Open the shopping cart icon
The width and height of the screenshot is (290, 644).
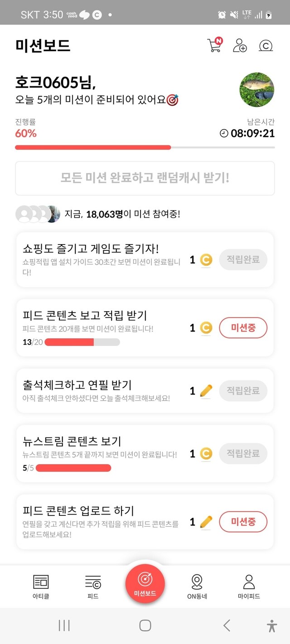tap(215, 45)
